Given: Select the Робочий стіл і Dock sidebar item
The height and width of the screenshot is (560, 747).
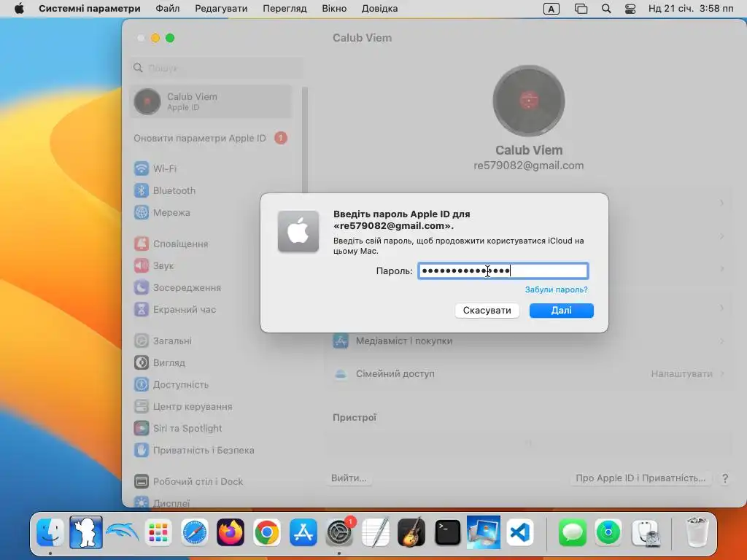Looking at the screenshot, I should [211, 481].
